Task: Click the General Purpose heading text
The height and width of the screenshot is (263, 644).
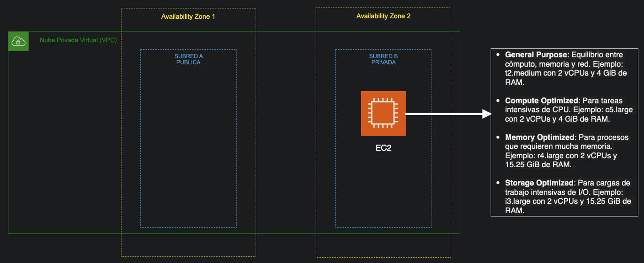Action: click(536, 54)
